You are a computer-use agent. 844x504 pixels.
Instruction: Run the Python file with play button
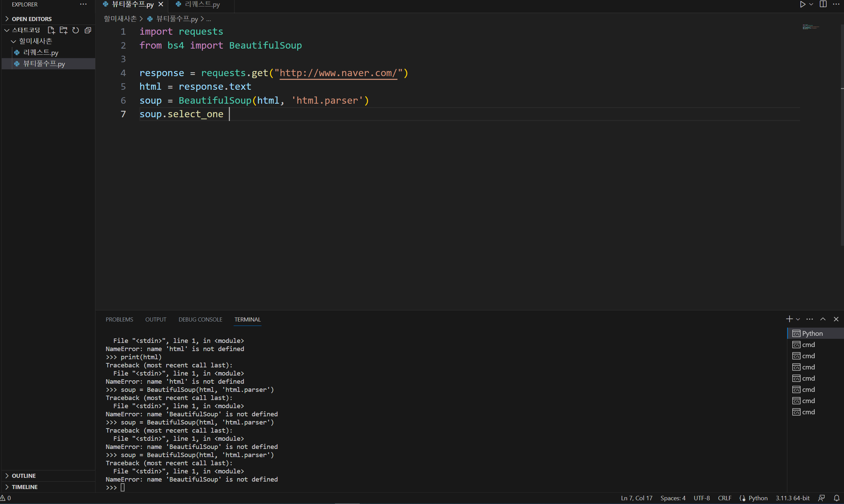pos(802,4)
